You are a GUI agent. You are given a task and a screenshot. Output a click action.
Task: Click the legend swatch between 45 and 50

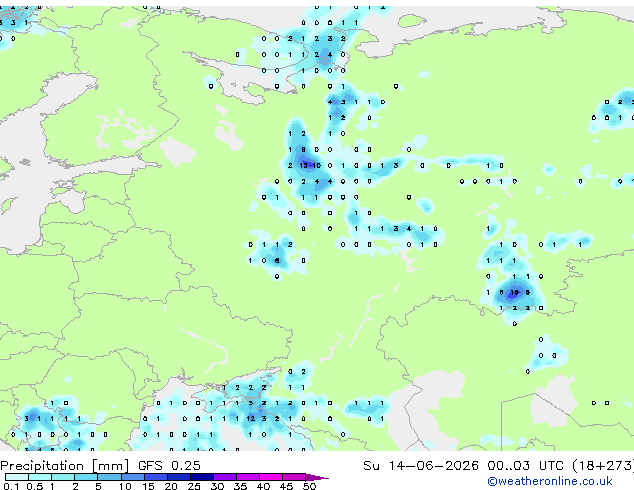(x=294, y=477)
